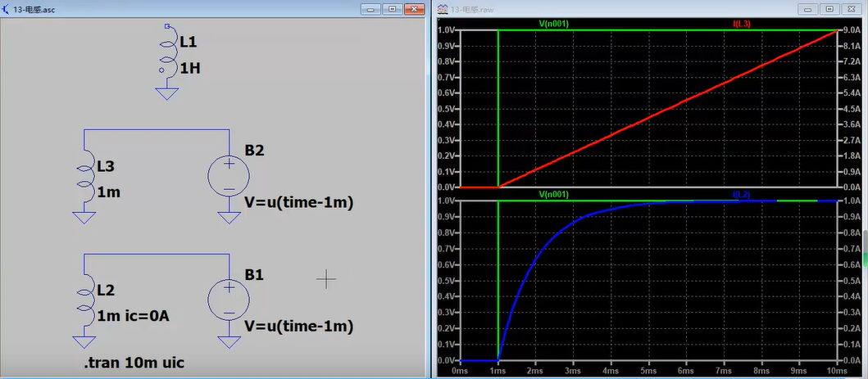Click the I(L3) red trace label
The height and width of the screenshot is (379, 868).
pyautogui.click(x=741, y=24)
